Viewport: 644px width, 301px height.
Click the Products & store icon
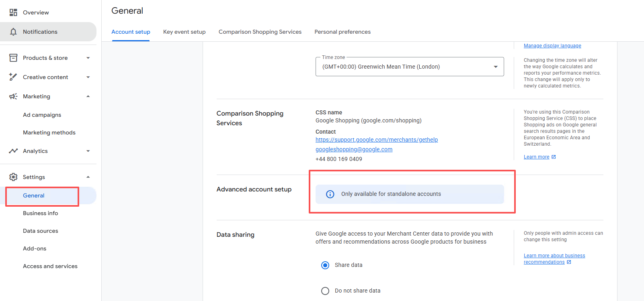pyautogui.click(x=13, y=58)
